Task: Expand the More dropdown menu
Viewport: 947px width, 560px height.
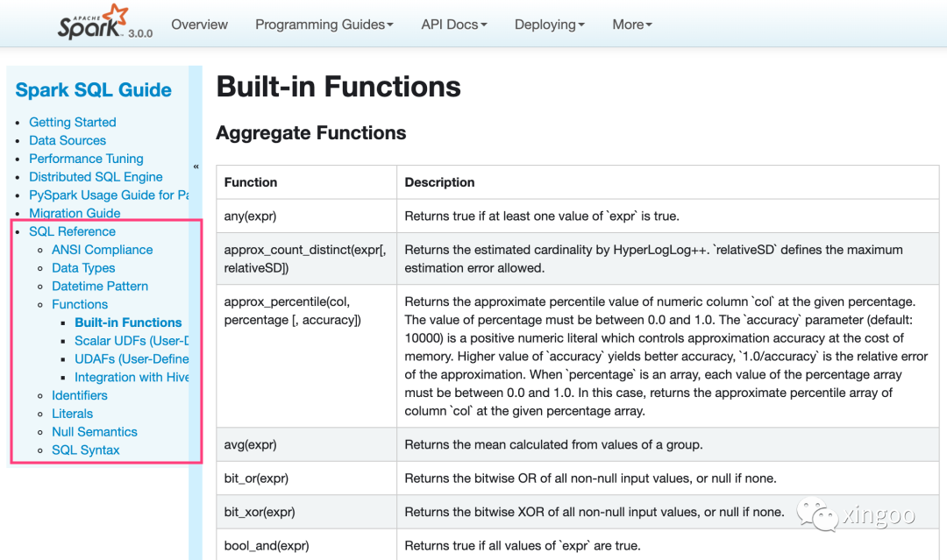Action: [x=631, y=25]
